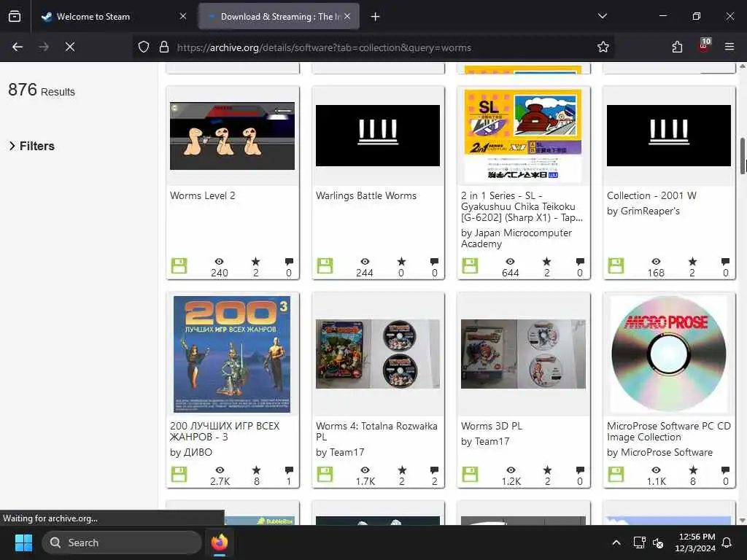Click the Firefox taskbar icon

coord(220,542)
